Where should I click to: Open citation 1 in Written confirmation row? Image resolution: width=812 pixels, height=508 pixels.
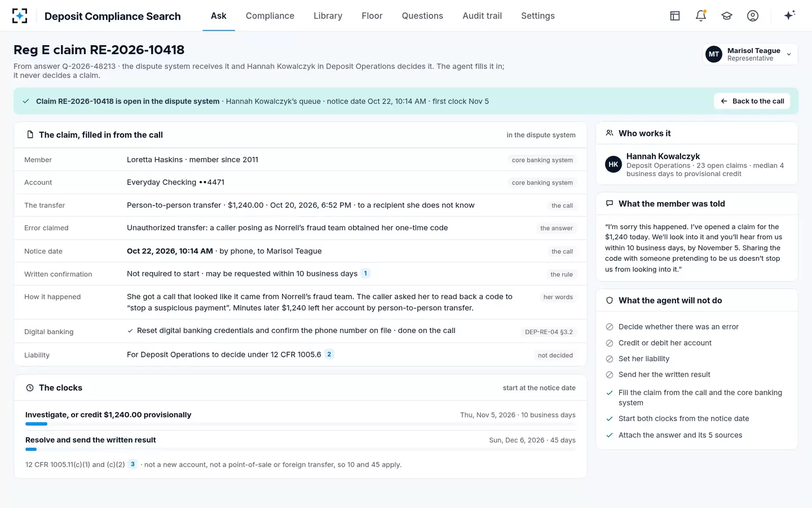click(x=365, y=274)
